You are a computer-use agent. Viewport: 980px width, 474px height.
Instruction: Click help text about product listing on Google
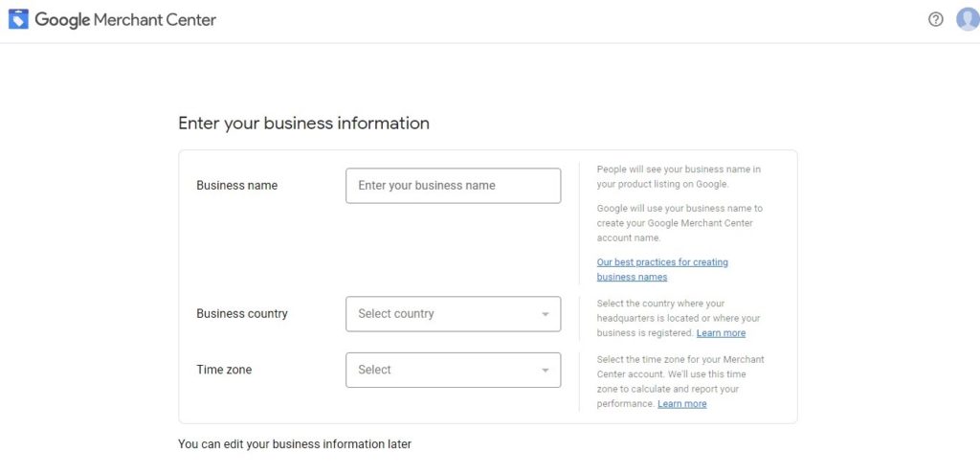679,176
